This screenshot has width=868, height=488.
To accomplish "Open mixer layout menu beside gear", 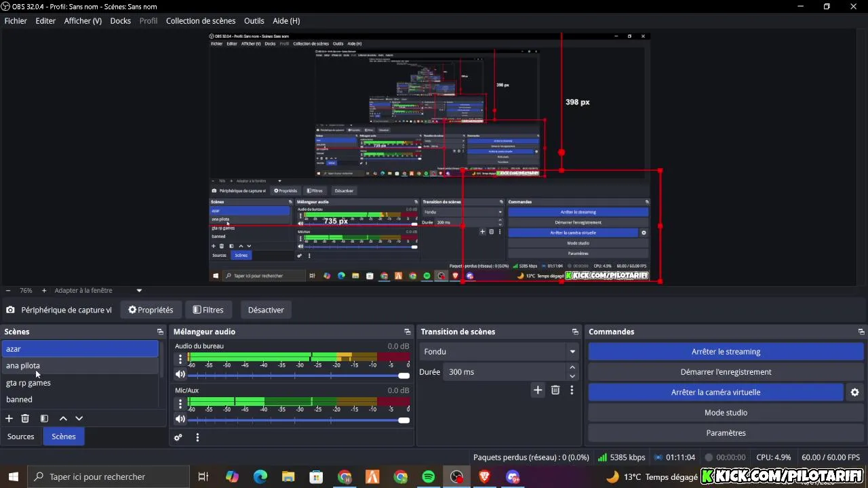I will 197,438.
